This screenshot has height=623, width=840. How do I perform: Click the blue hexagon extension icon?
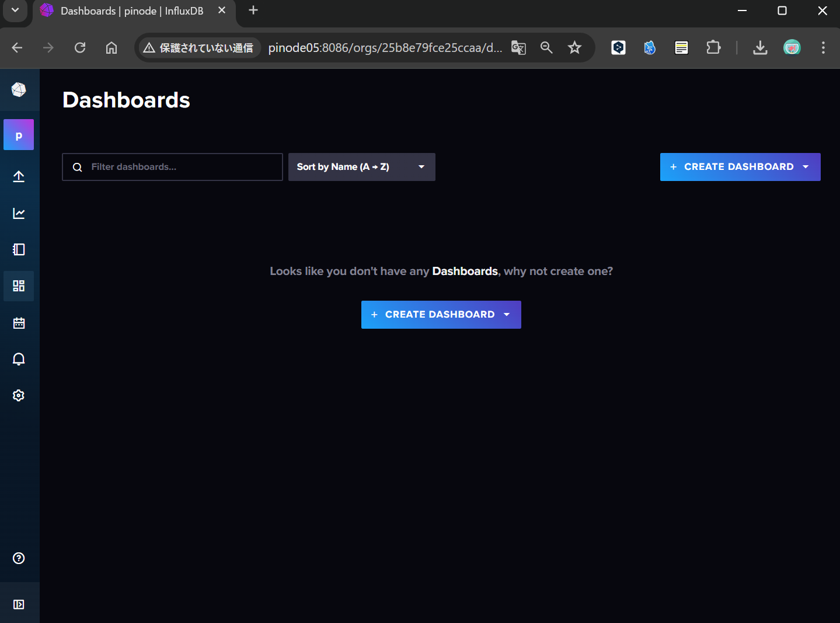point(618,48)
